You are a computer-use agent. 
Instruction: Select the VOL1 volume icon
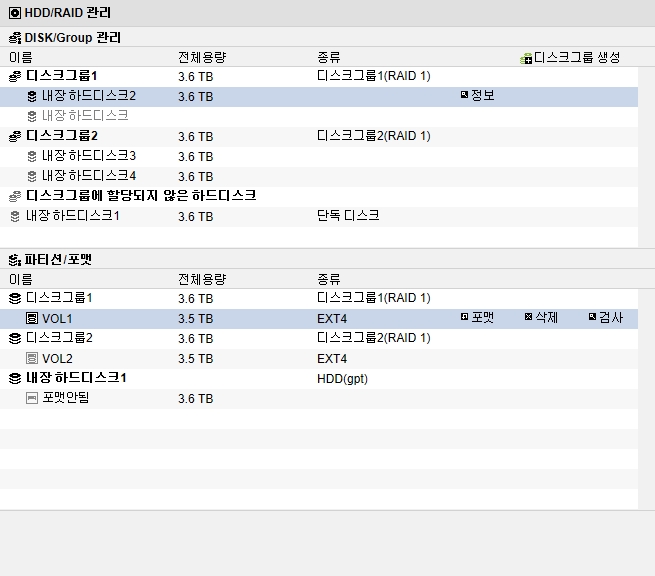point(32,318)
